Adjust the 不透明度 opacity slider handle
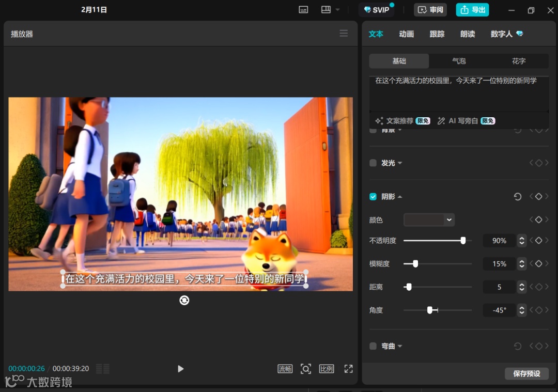The image size is (558, 392). (x=463, y=241)
